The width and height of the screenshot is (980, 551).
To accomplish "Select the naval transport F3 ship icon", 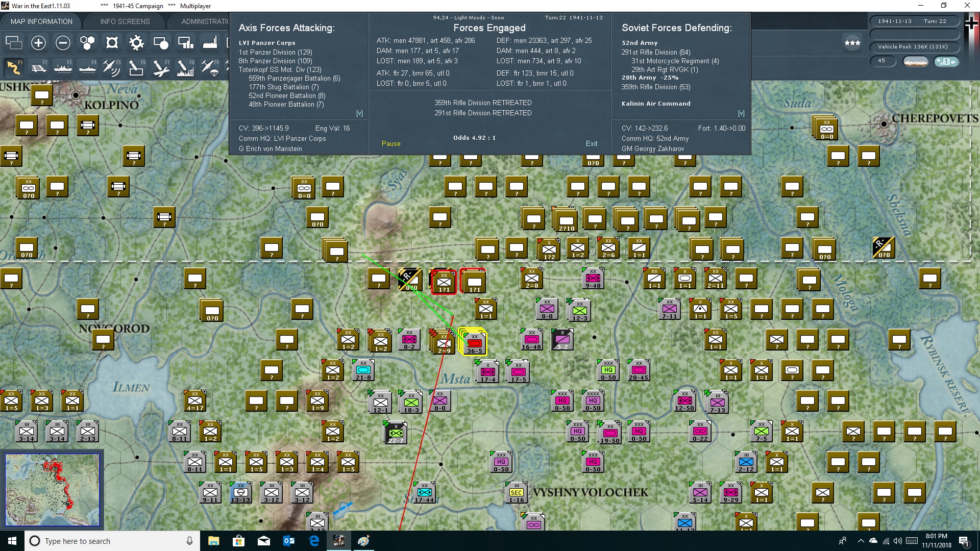I will pos(63,67).
